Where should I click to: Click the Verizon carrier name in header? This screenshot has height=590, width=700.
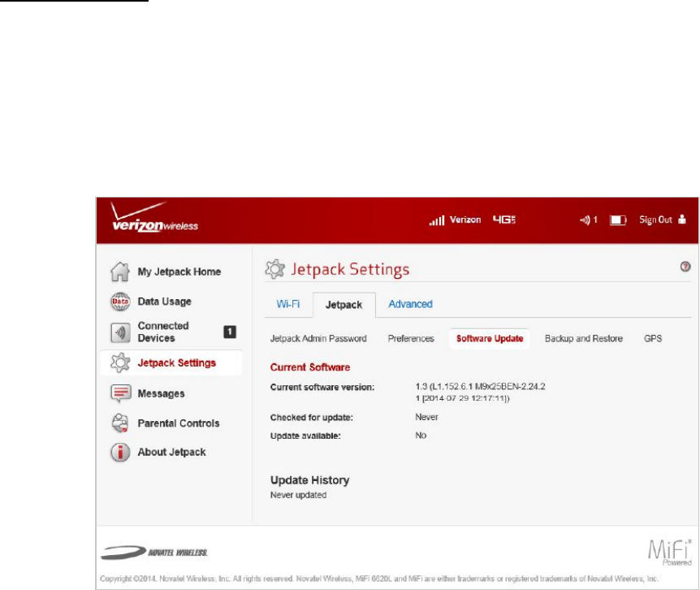[465, 219]
